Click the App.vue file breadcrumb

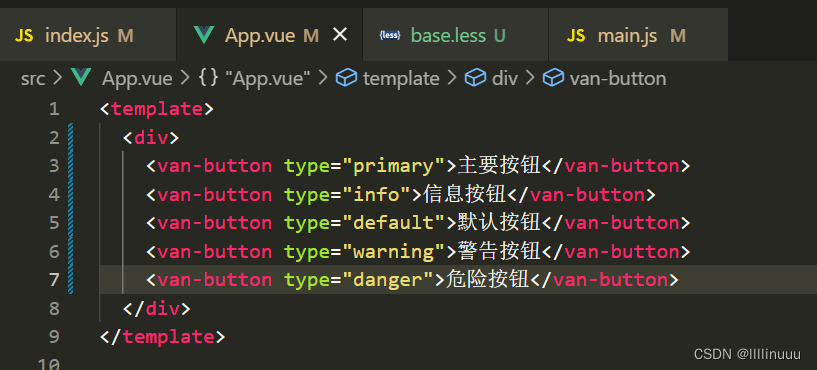137,79
